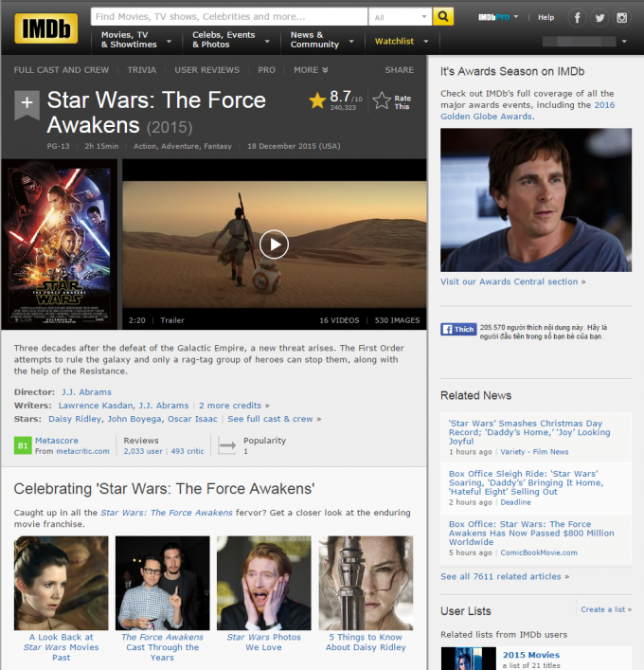Screen dimensions: 644x670
Task: Click Create a list link
Action: [603, 609]
